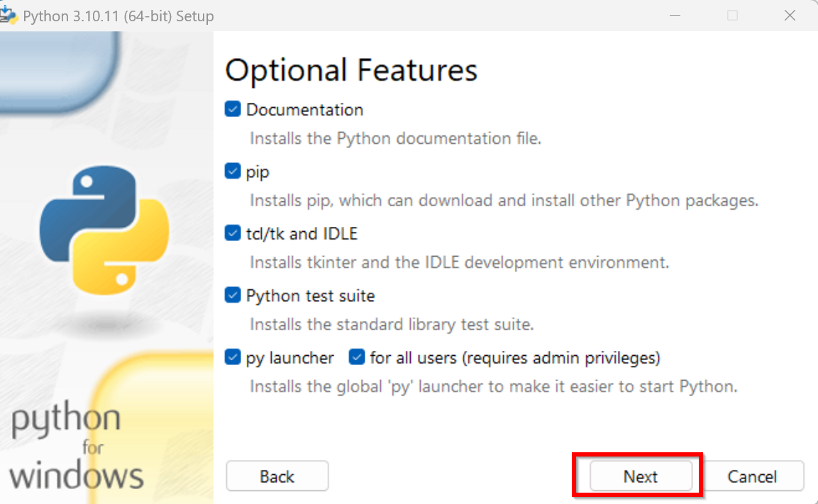Click the Back button
This screenshot has width=818, height=504.
click(277, 476)
